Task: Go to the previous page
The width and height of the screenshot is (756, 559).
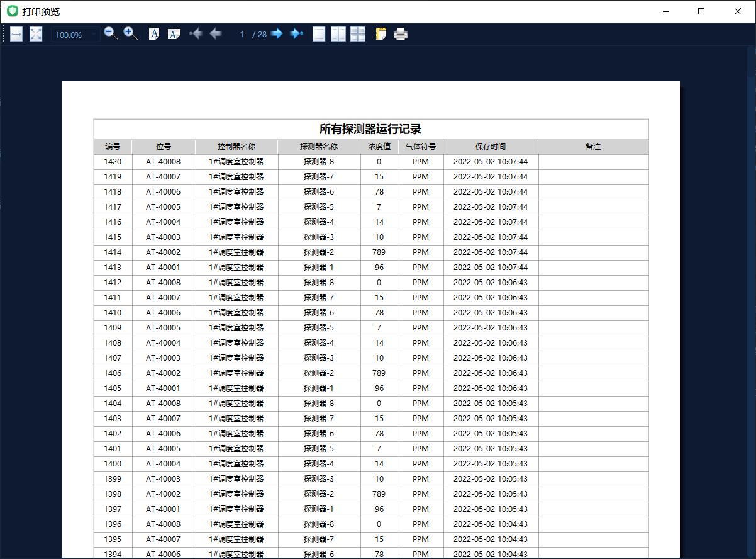Action: (x=215, y=34)
